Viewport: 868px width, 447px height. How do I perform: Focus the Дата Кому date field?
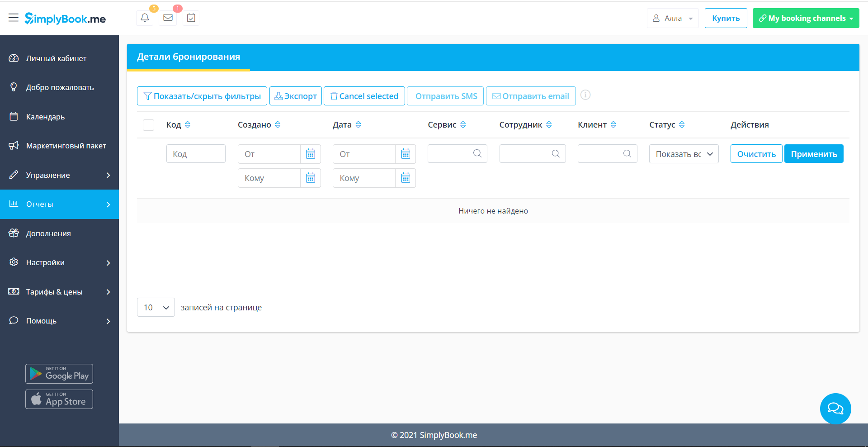(364, 178)
